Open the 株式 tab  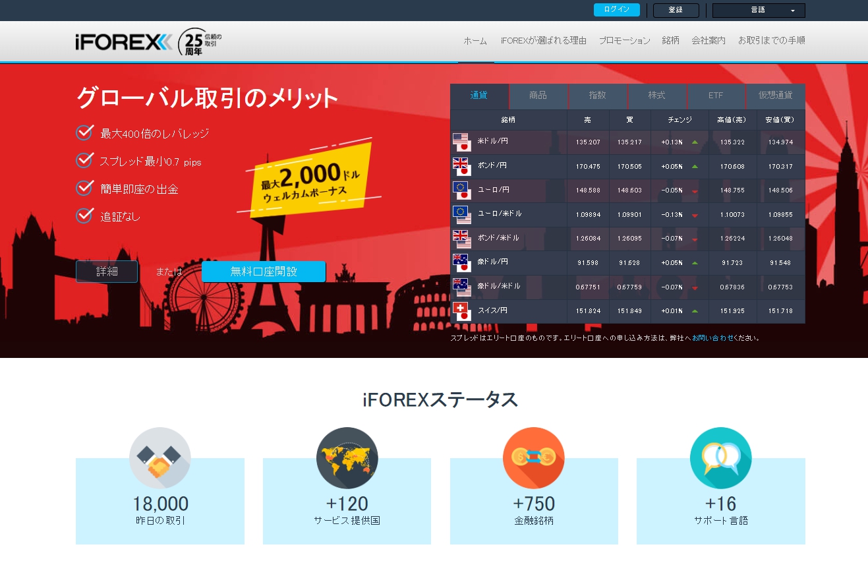pos(656,96)
